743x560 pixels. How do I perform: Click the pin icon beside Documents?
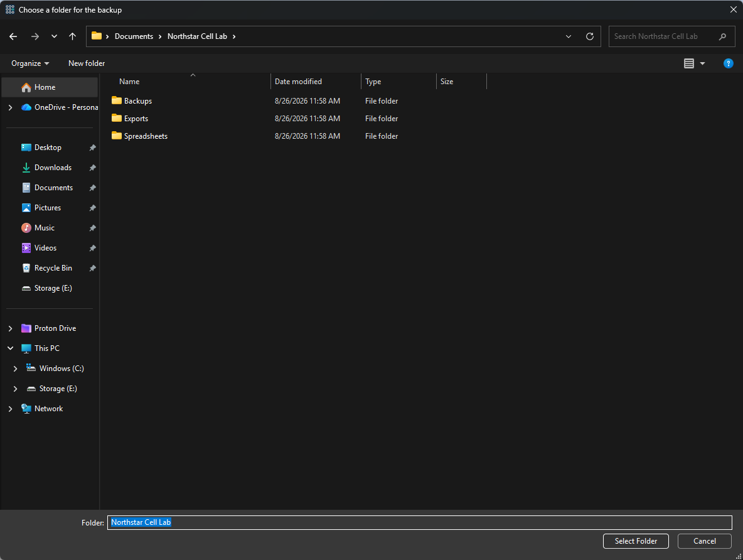coord(93,188)
